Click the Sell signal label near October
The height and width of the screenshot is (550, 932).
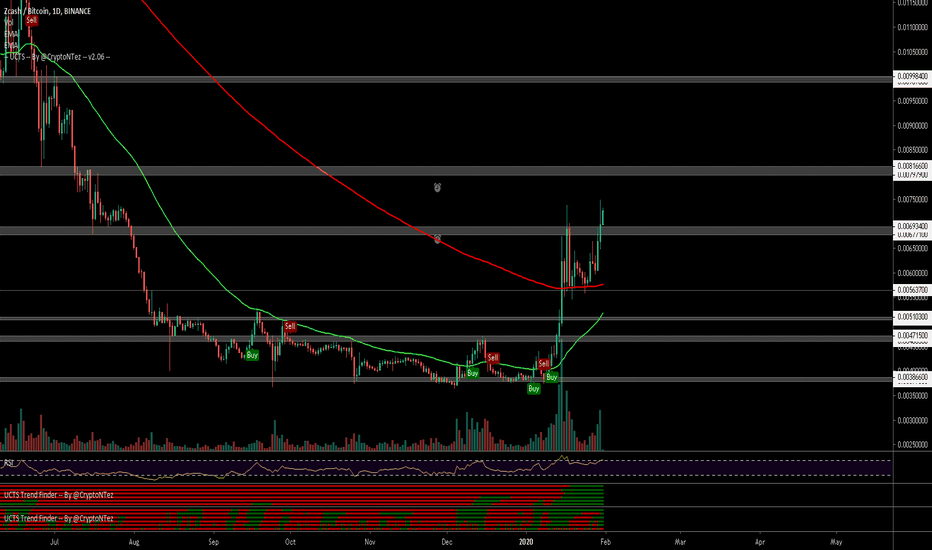(290, 326)
